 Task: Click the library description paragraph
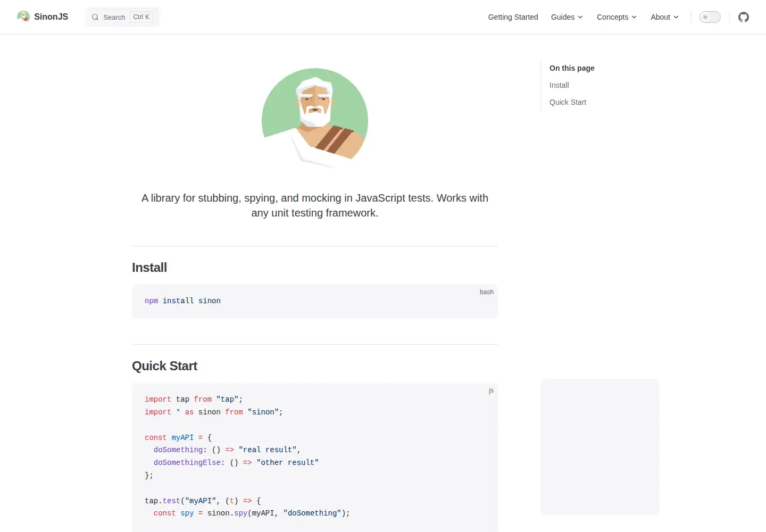pos(315,205)
